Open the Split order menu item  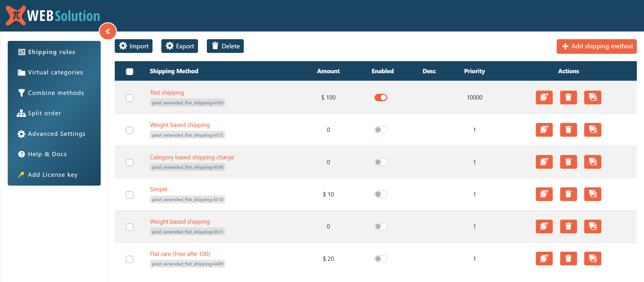(x=44, y=113)
